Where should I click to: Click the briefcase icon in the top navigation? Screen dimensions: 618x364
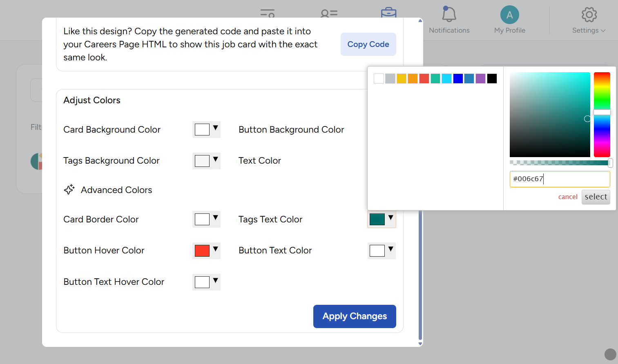tap(388, 13)
